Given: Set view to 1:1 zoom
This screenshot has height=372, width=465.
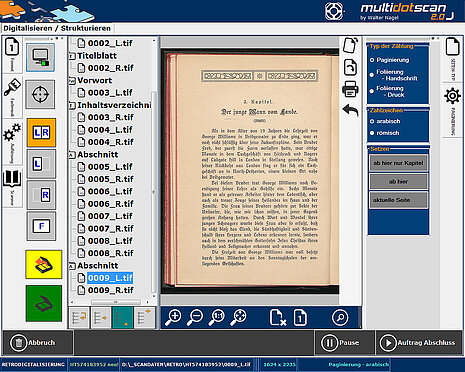Looking at the screenshot, I should click(x=217, y=317).
